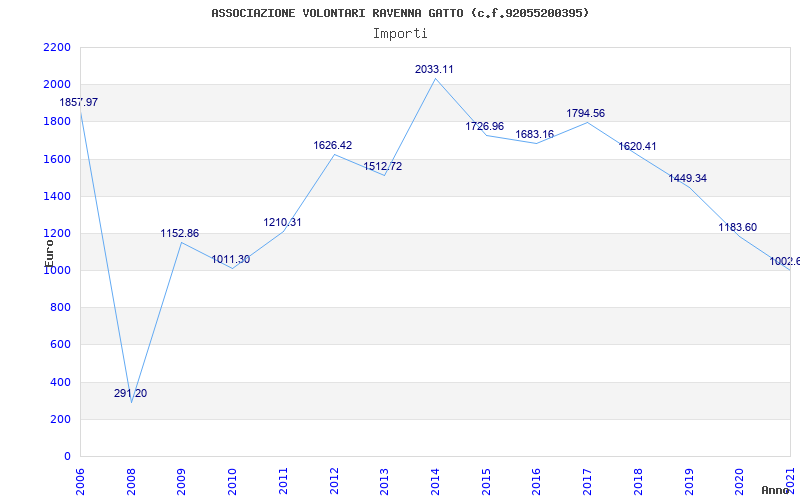Select the 1400 y-axis tick label
Viewport: 800px width, 500px height.
tap(57, 196)
